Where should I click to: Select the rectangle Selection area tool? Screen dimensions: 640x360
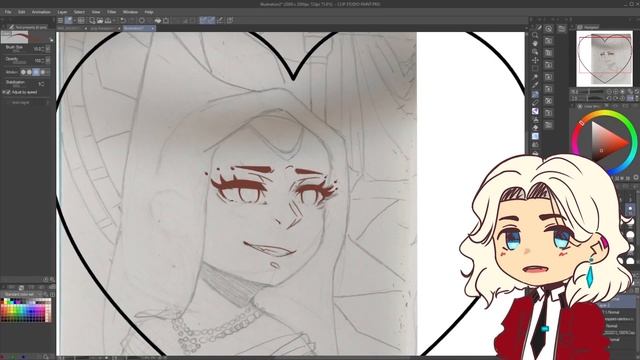pyautogui.click(x=535, y=69)
